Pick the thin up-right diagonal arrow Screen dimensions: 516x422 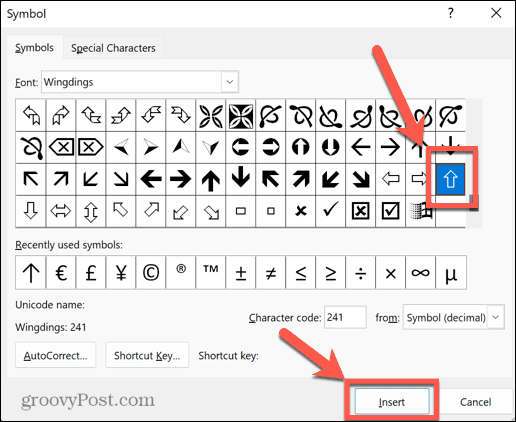[61, 179]
